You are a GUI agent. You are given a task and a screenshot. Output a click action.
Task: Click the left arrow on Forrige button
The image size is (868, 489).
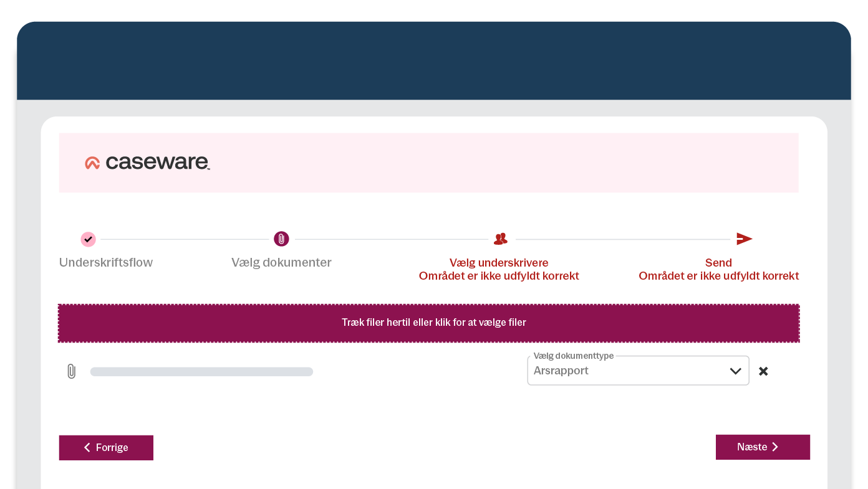[x=87, y=448]
